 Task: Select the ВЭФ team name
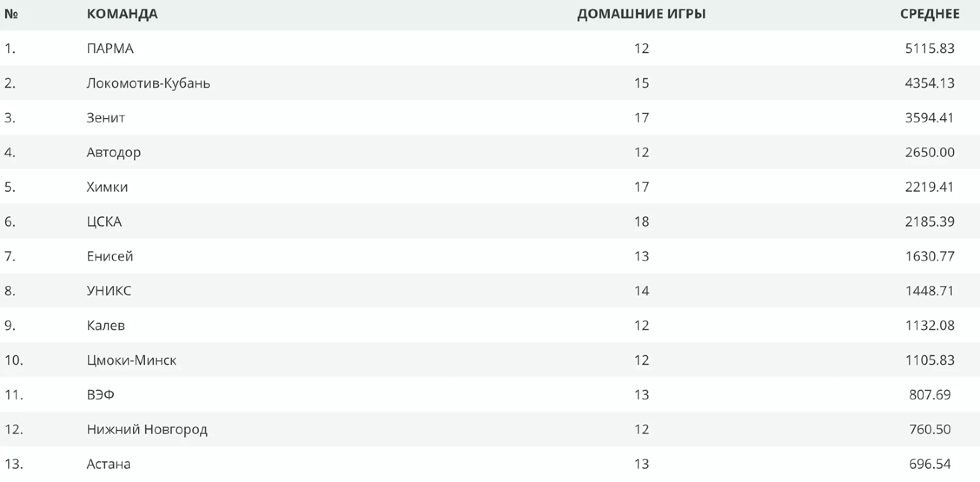(101, 394)
